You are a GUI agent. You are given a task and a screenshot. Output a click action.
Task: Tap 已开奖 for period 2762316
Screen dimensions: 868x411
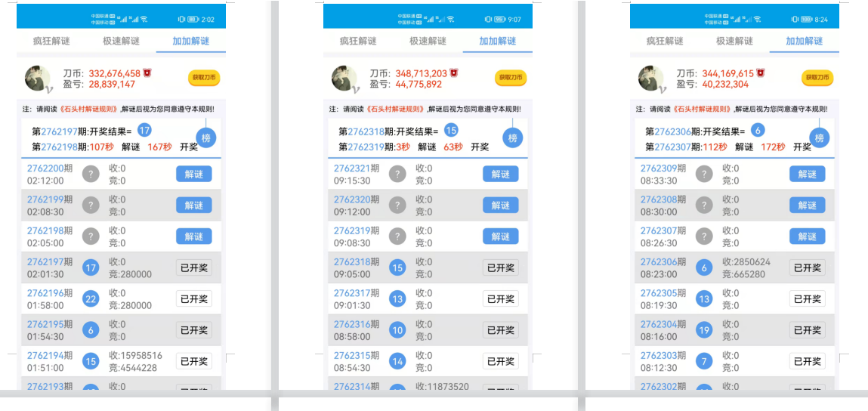[x=501, y=330]
